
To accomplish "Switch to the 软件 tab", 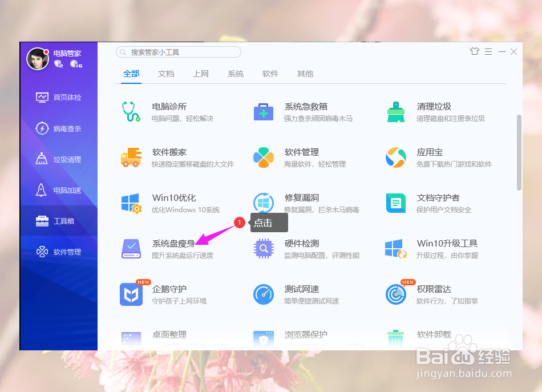I will pyautogui.click(x=270, y=74).
